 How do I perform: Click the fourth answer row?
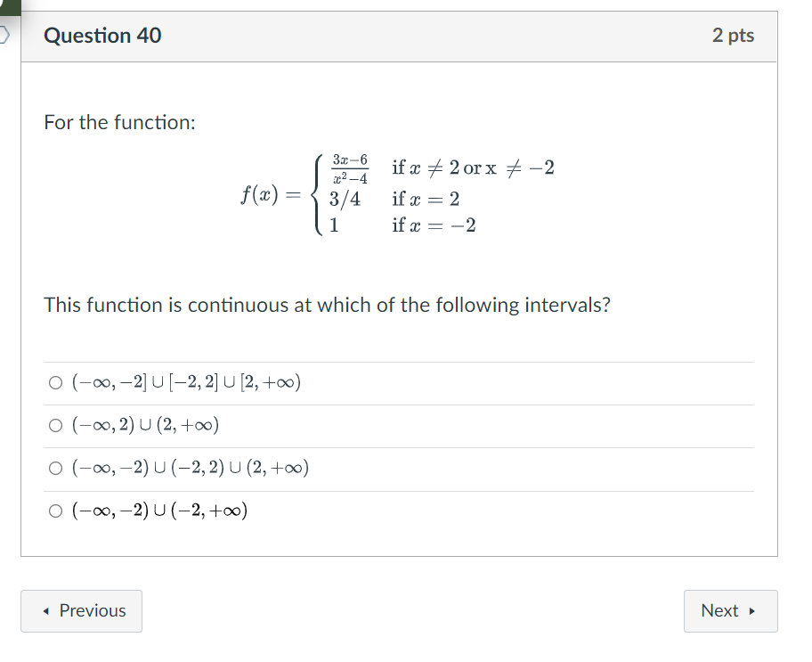160,511
